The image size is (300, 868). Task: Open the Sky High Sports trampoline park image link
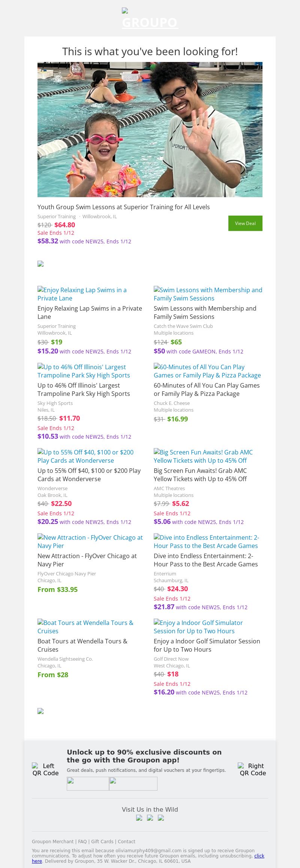click(x=84, y=371)
